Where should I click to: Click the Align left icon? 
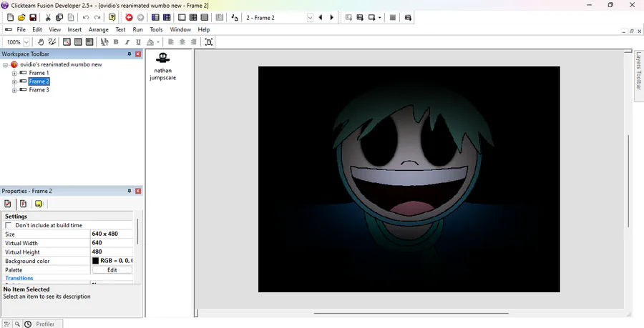point(171,42)
